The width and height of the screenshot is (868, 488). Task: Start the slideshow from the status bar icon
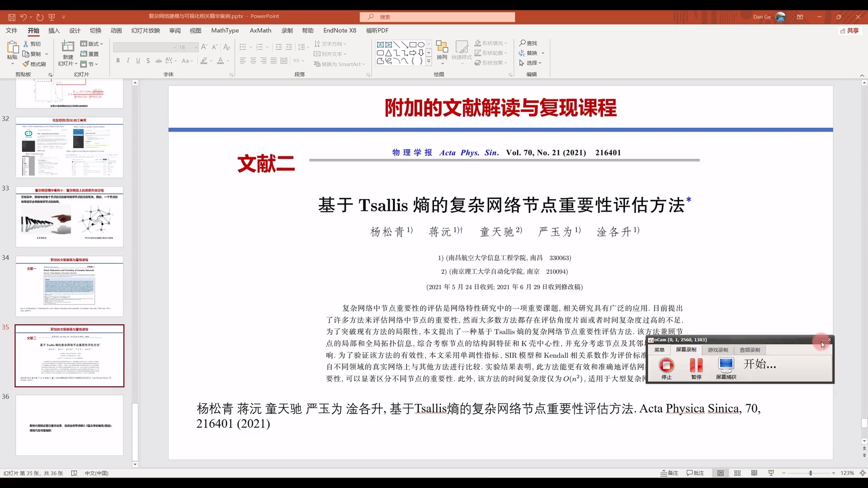pyautogui.click(x=771, y=473)
